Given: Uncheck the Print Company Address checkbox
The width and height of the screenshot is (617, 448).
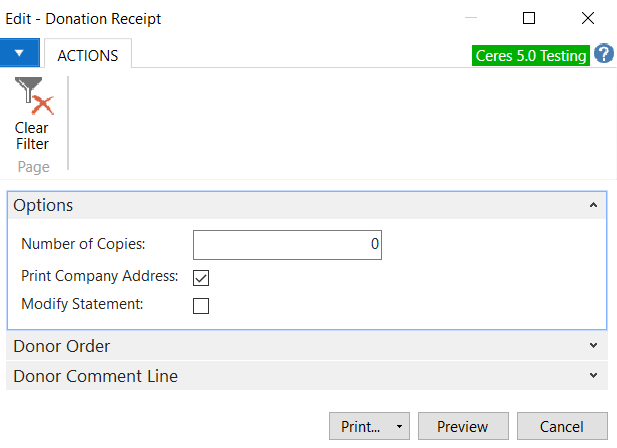Looking at the screenshot, I should [201, 277].
